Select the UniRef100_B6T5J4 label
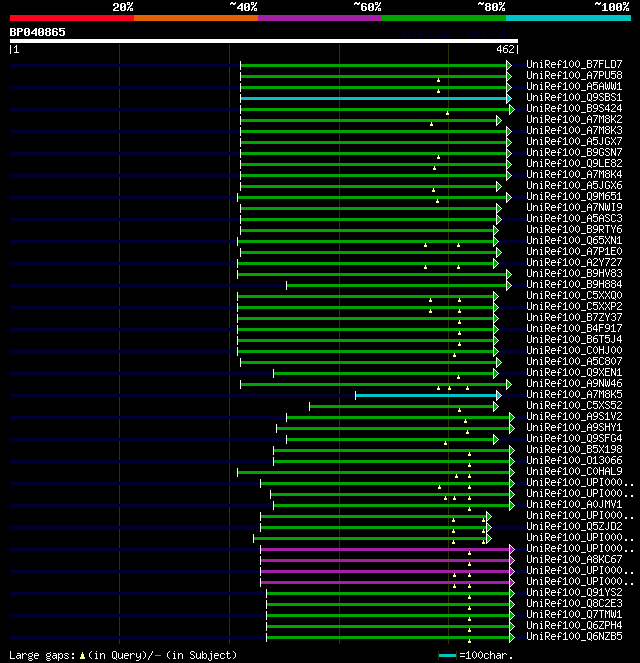This screenshot has height=663, width=640. point(574,339)
